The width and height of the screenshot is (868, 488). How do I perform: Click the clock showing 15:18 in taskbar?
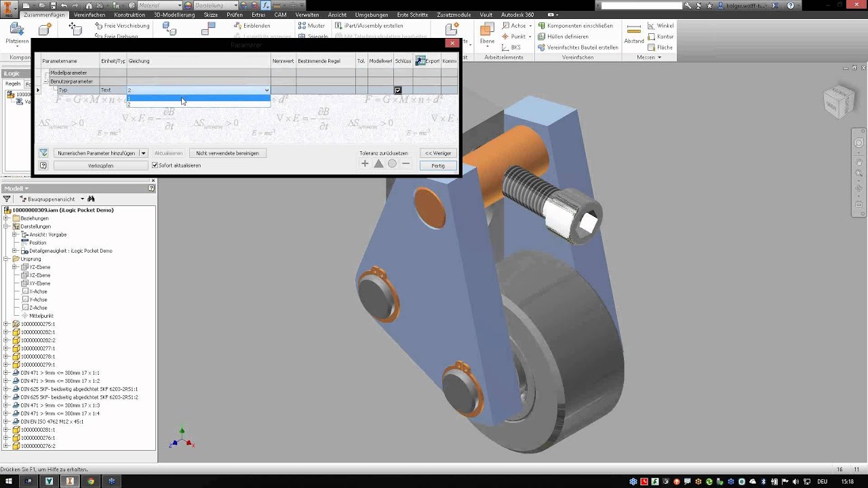tap(848, 481)
